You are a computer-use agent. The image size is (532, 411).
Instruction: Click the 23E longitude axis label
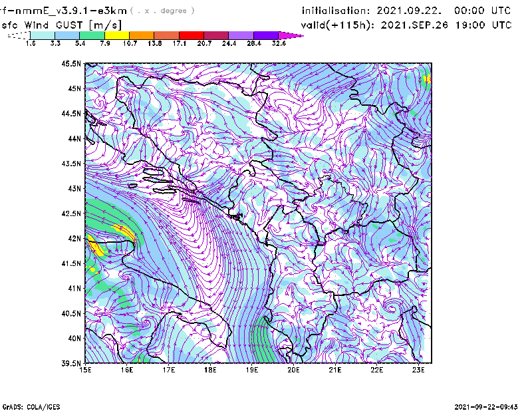[418, 370]
